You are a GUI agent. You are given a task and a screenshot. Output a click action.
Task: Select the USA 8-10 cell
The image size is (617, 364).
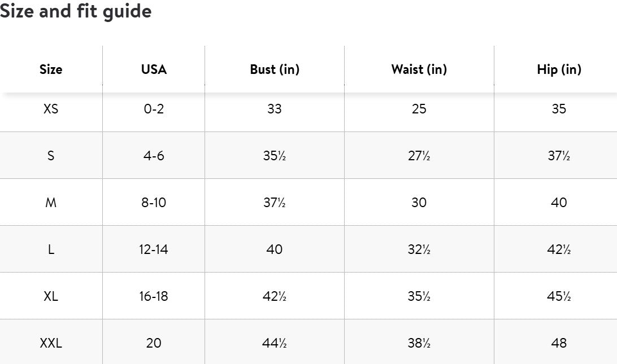(x=154, y=203)
